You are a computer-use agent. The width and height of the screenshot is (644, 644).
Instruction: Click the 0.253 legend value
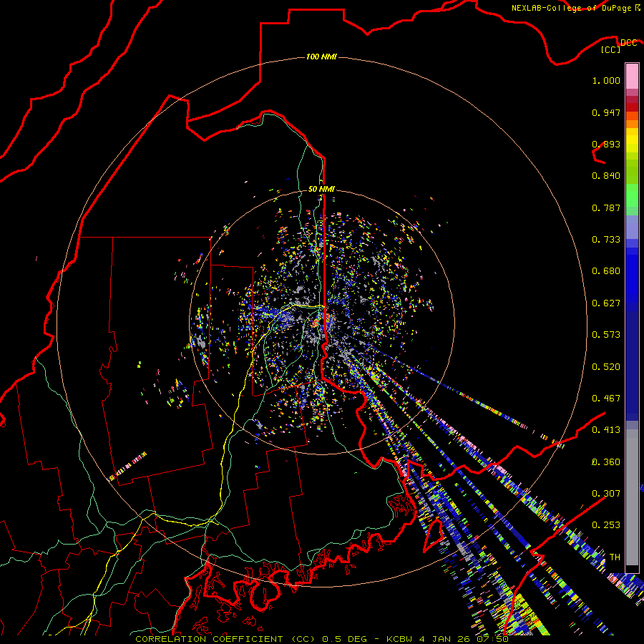[606, 525]
